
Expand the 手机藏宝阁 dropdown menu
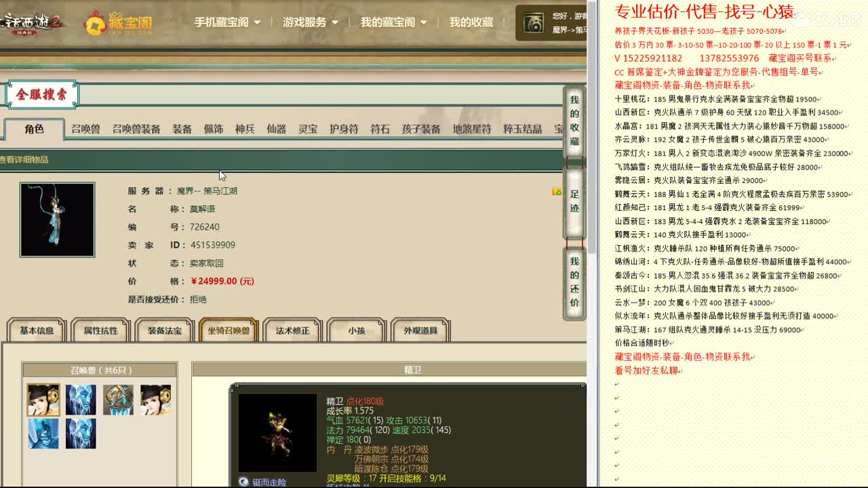pos(227,22)
